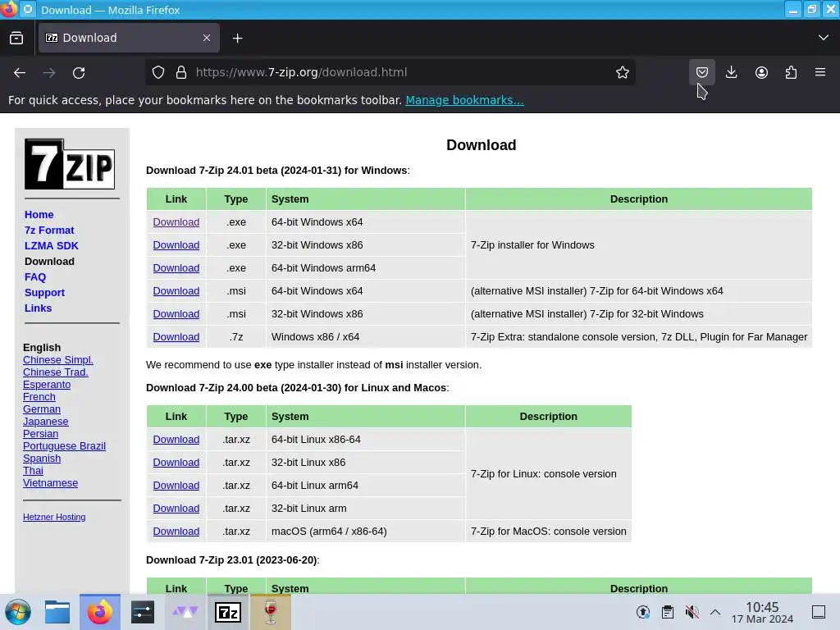This screenshot has height=630, width=840.
Task: Toggle the muted volume tray icon
Action: pos(692,612)
